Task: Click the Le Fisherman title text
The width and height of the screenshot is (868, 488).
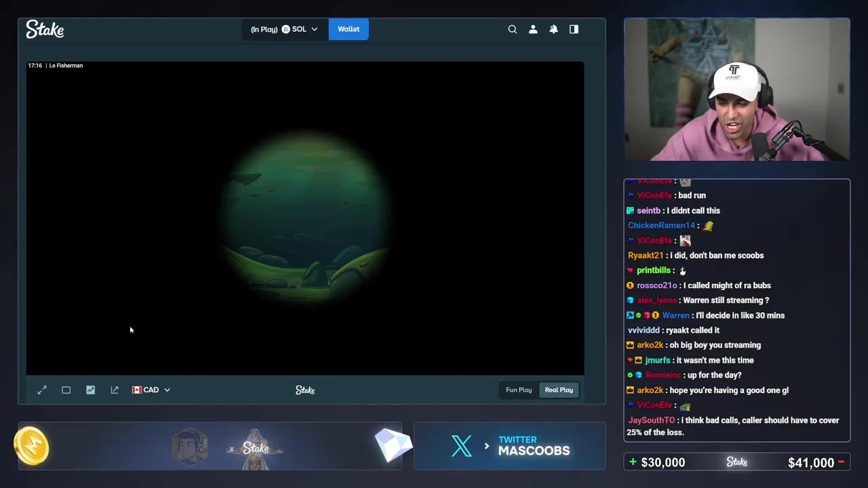Action: pos(65,65)
